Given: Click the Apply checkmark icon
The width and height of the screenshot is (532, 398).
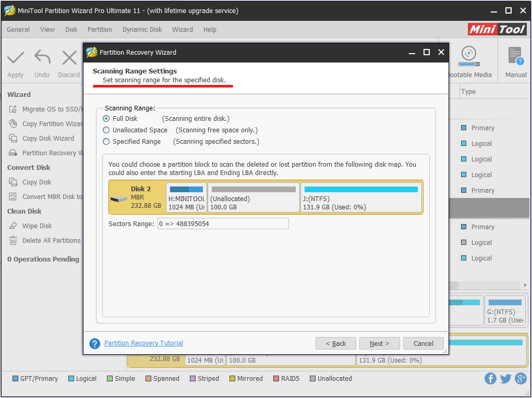Looking at the screenshot, I should coord(16,58).
